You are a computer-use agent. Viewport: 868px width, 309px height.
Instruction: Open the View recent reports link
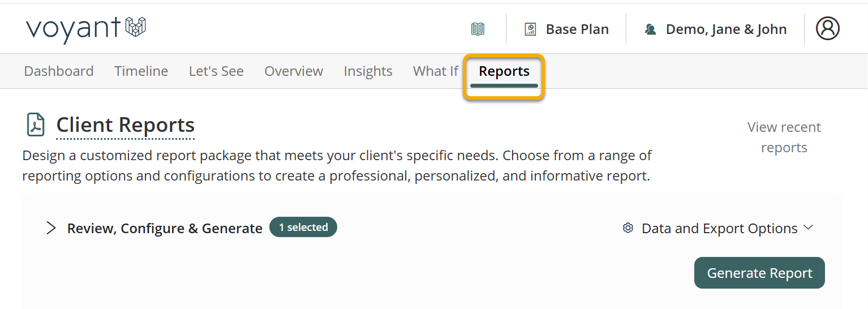(784, 137)
